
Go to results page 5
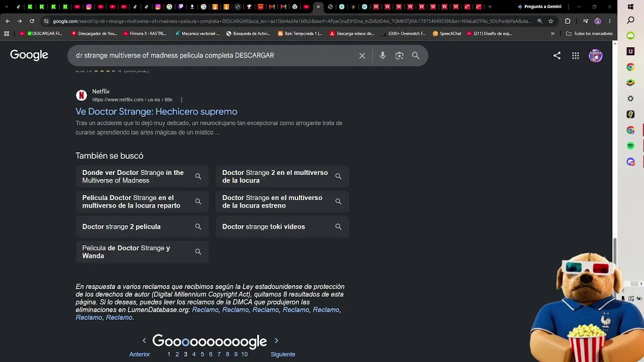202,354
